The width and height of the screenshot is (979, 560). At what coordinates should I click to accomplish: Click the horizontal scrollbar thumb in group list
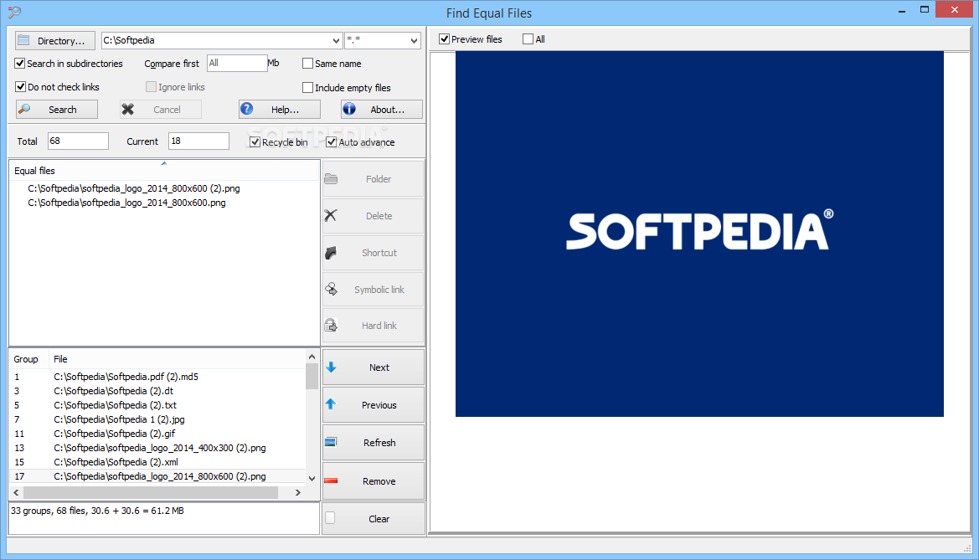pyautogui.click(x=151, y=492)
